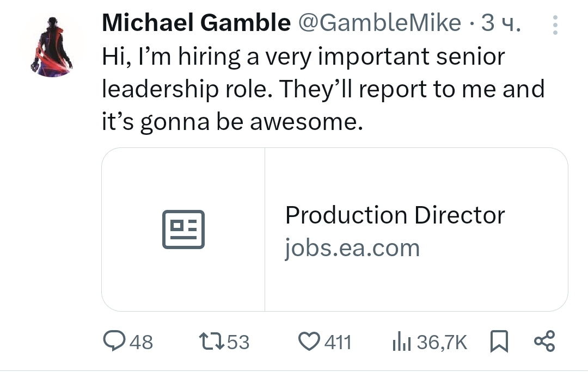
Task: Open the three-dot more options menu
Action: [x=555, y=25]
